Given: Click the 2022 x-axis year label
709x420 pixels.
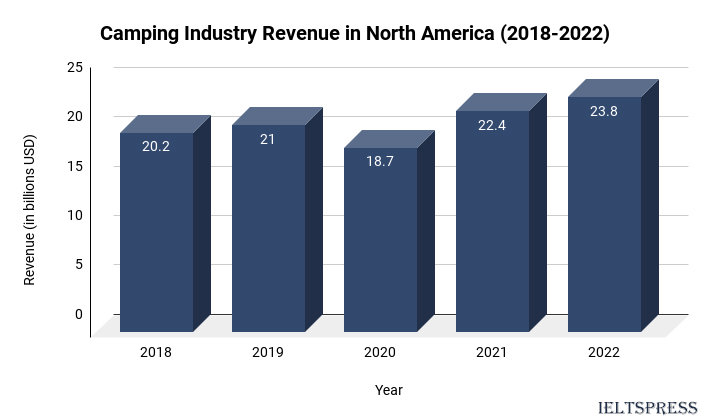Looking at the screenshot, I should click(604, 352).
